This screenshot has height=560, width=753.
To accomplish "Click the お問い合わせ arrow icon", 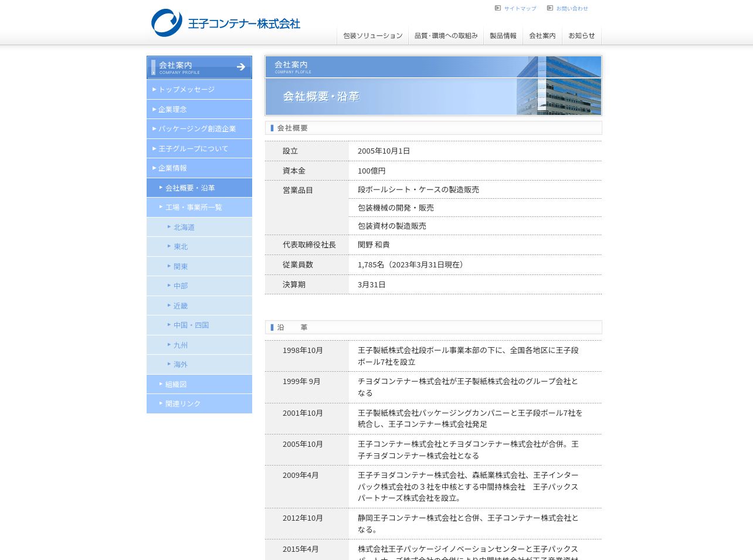I will point(550,8).
